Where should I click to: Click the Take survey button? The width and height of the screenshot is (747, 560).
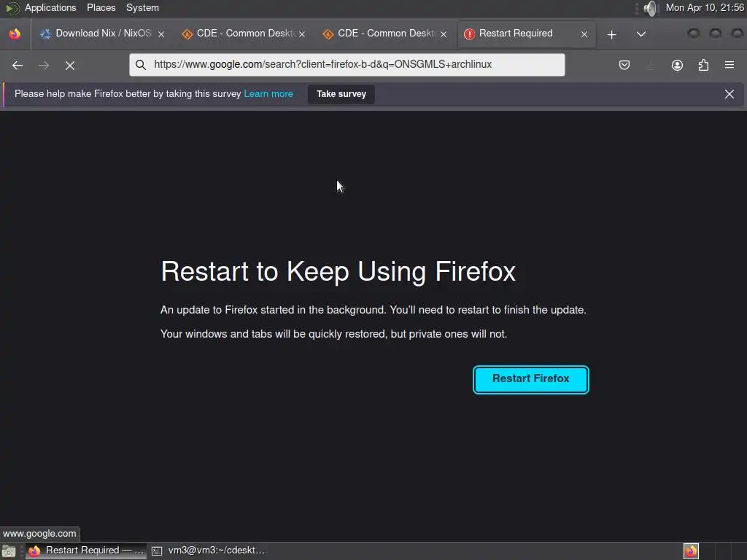[x=341, y=94]
